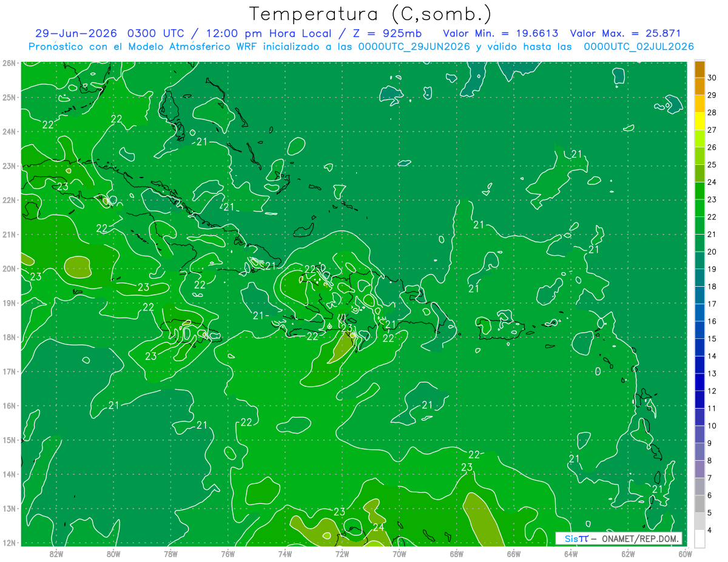This screenshot has width=728, height=562.
Task: Pick the dark blue swatch between 12 and 13
Action: point(699,382)
